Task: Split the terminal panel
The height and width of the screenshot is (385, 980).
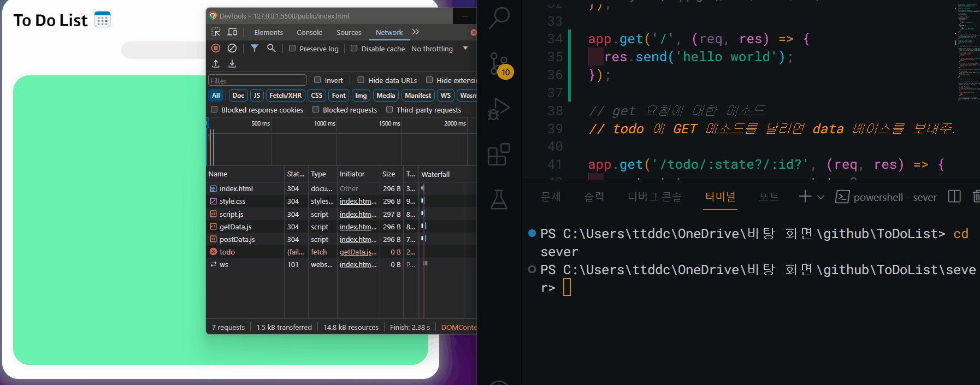Action: (x=954, y=197)
